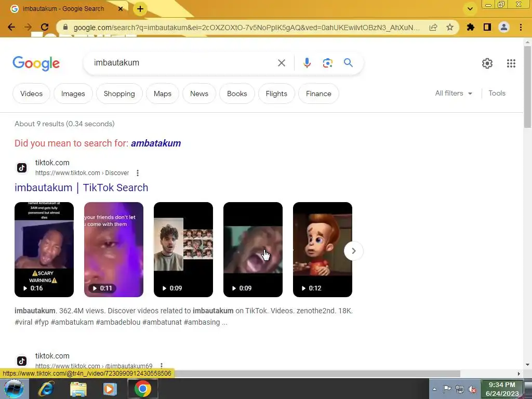Search by image with Google Lens icon
Image resolution: width=532 pixels, height=399 pixels.
[x=327, y=63]
